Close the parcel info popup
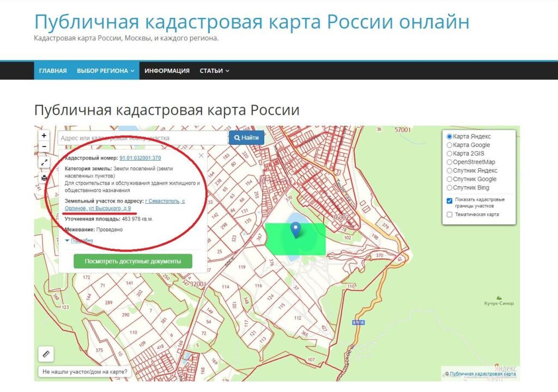The height and width of the screenshot is (392, 558). tap(201, 156)
